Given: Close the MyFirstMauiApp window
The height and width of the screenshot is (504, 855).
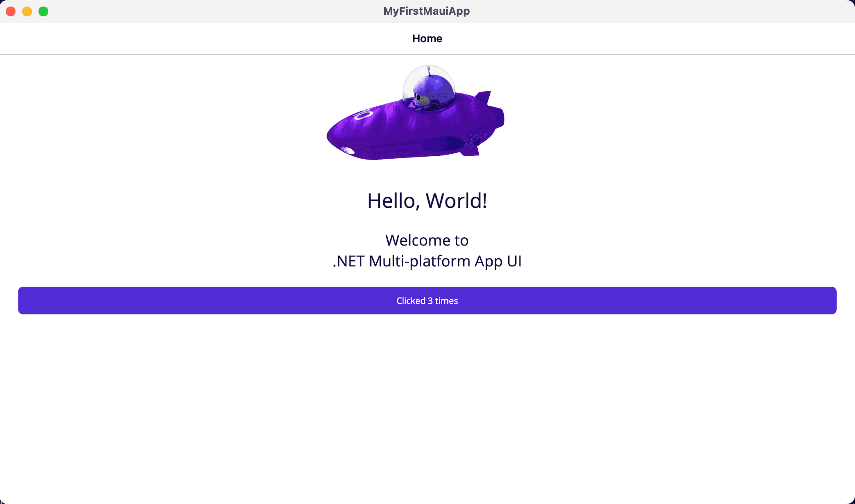Looking at the screenshot, I should 11,11.
